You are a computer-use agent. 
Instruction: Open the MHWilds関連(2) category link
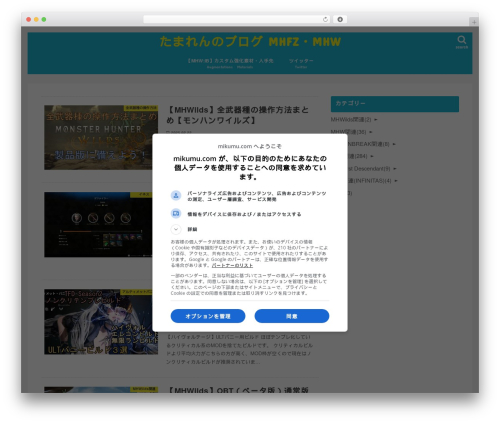[x=351, y=120]
